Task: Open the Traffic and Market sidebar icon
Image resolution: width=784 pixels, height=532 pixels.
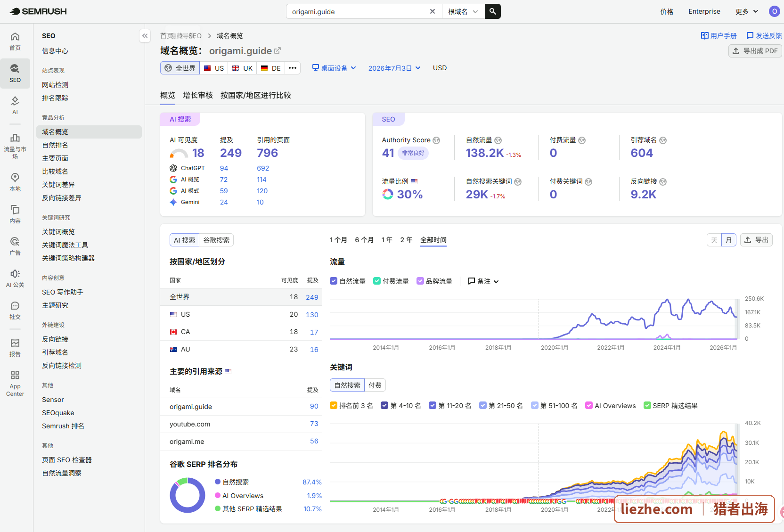Action: click(x=15, y=146)
